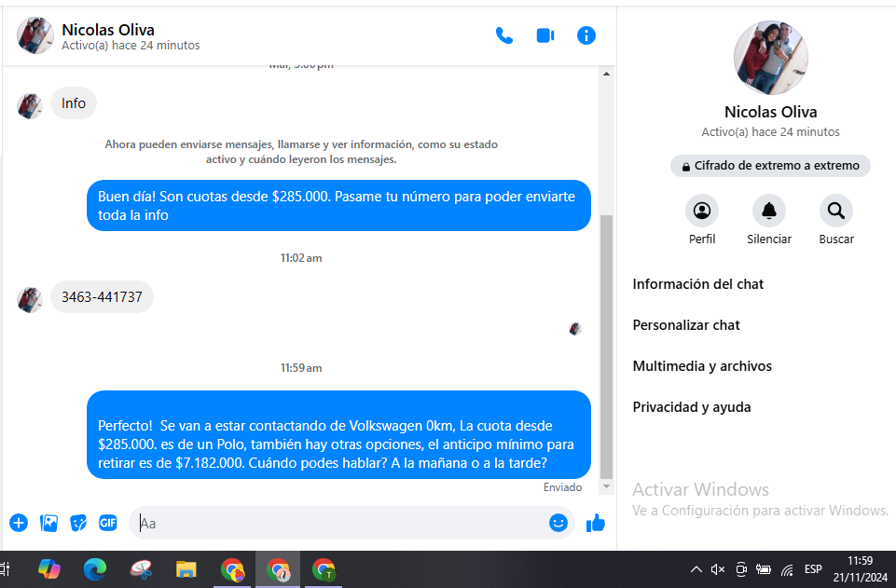Click Nicolas Oliva name in chat header
896x588 pixels.
click(108, 30)
